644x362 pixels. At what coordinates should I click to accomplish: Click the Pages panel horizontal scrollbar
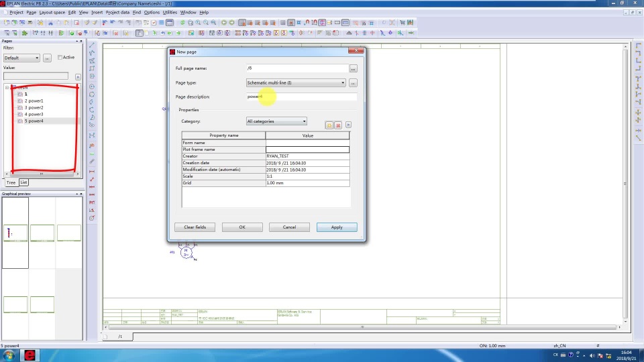[x=42, y=174]
